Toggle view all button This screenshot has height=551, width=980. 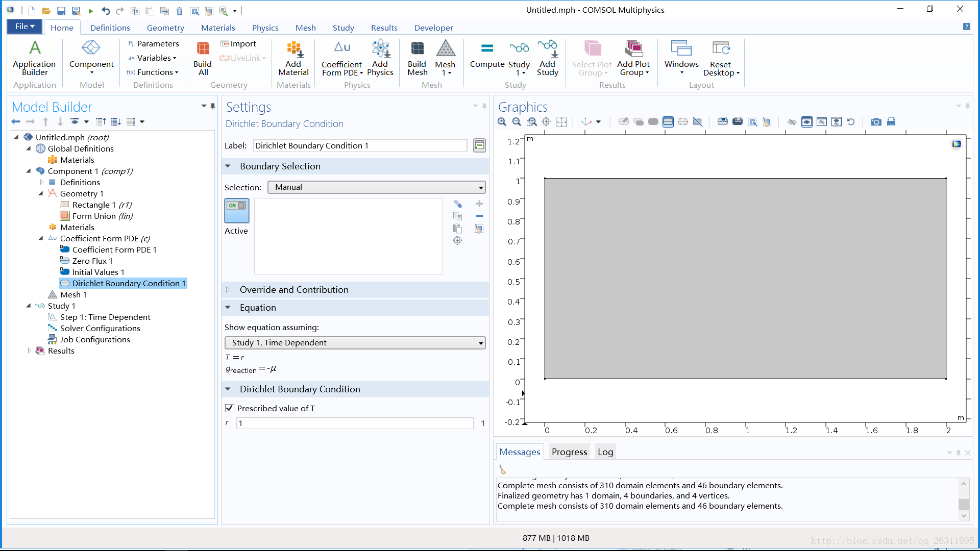click(837, 122)
